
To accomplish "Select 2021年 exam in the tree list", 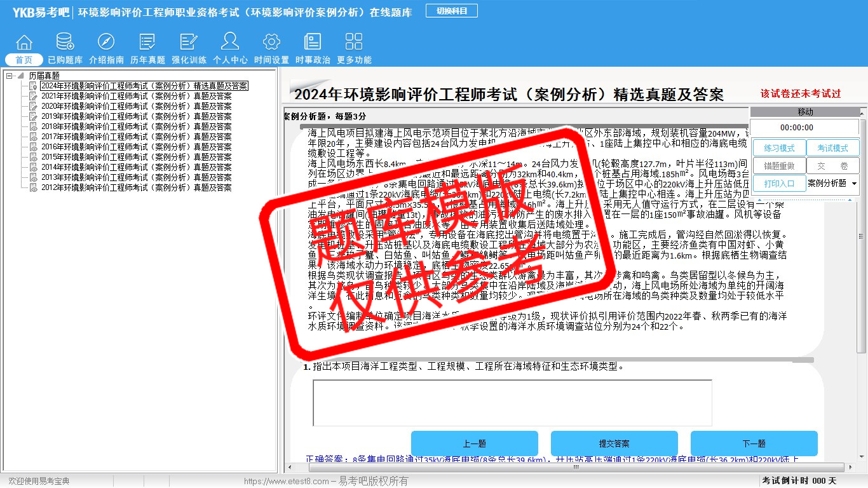I will tap(136, 96).
